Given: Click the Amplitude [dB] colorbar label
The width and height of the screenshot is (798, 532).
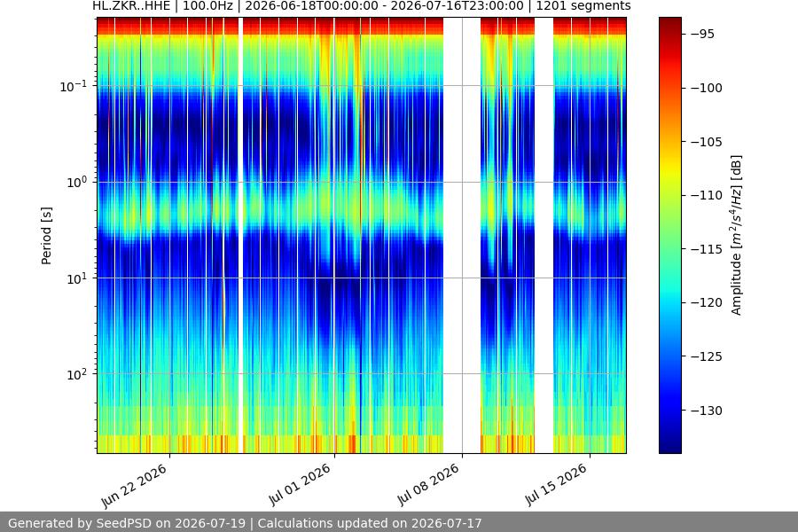Looking at the screenshot, I should pos(736,235).
